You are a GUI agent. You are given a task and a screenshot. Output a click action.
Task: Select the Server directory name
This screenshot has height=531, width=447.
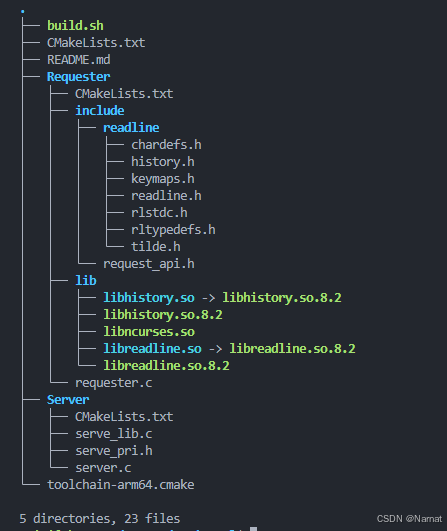pyautogui.click(x=68, y=400)
